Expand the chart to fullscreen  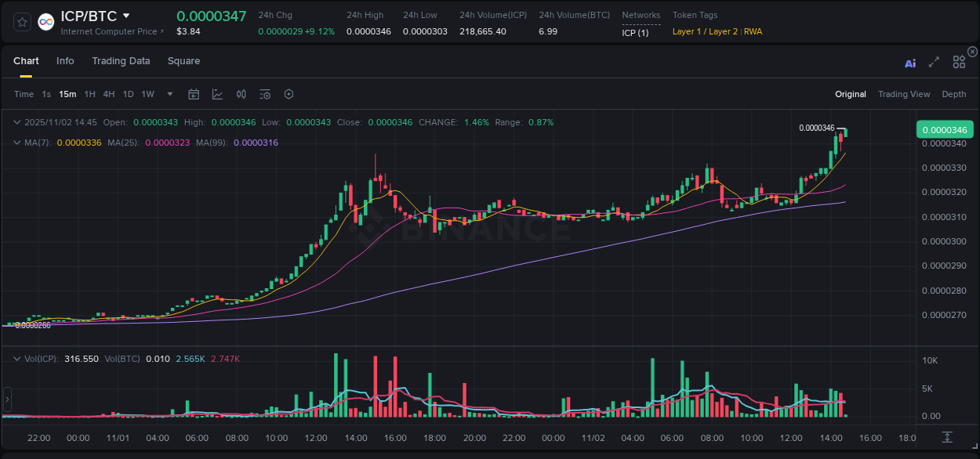[934, 63]
